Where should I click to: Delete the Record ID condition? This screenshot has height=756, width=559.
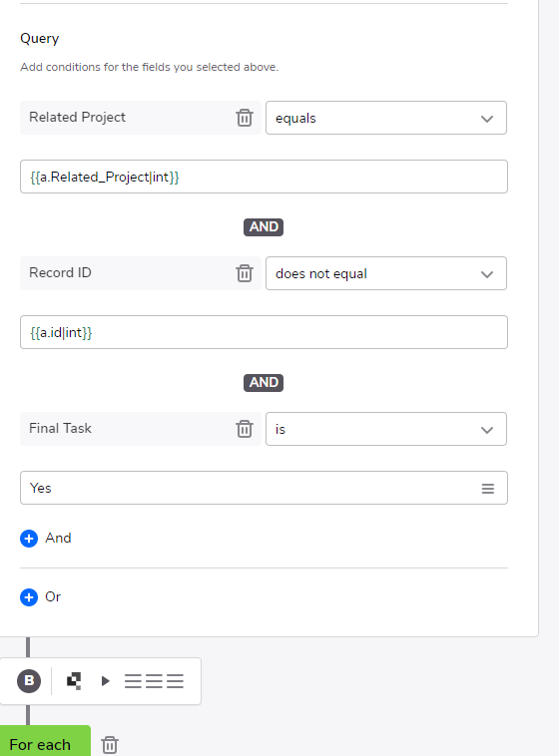245,273
